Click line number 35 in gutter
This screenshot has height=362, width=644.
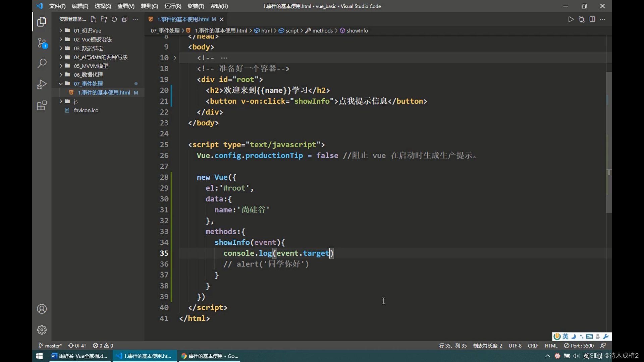[x=164, y=253]
